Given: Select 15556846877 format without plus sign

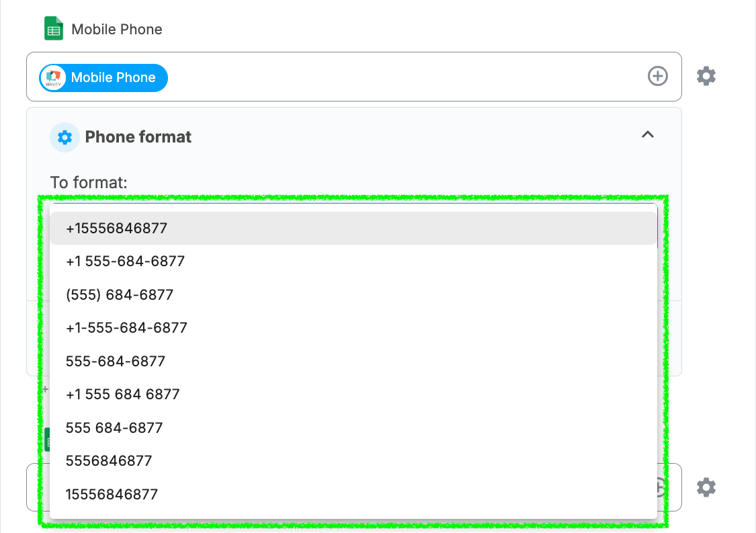Looking at the screenshot, I should tap(112, 495).
